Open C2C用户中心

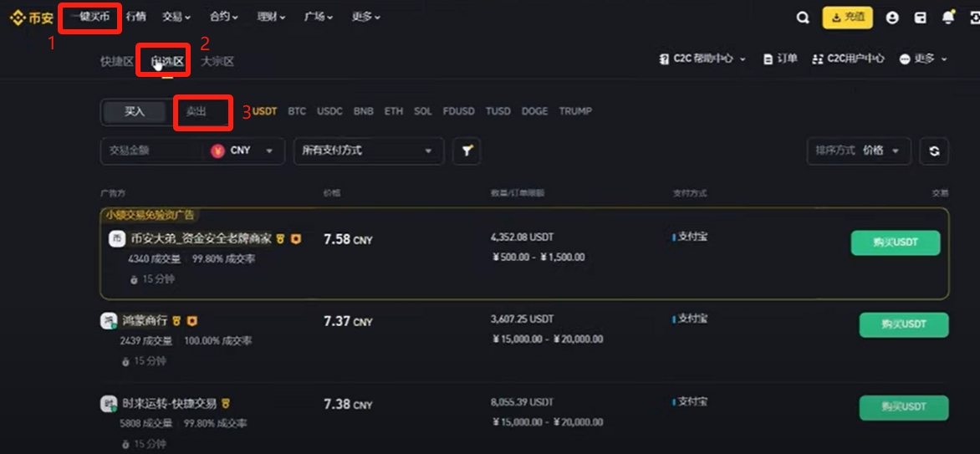(848, 59)
